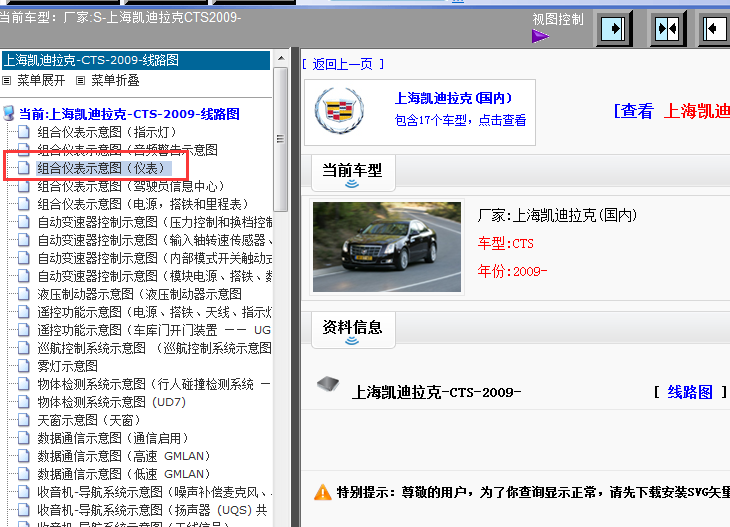Open 遥控功能示意图(电源、搭铁、天线、指示灯
730x527 pixels.
[155, 312]
